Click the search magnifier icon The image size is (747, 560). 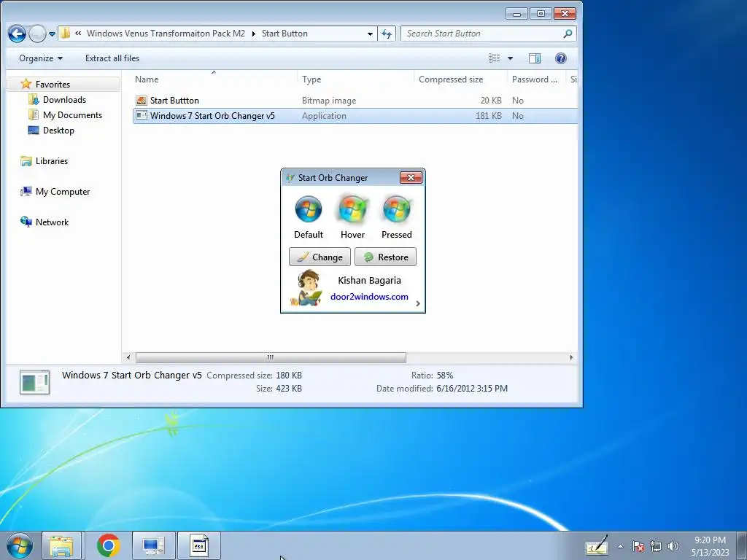point(568,34)
